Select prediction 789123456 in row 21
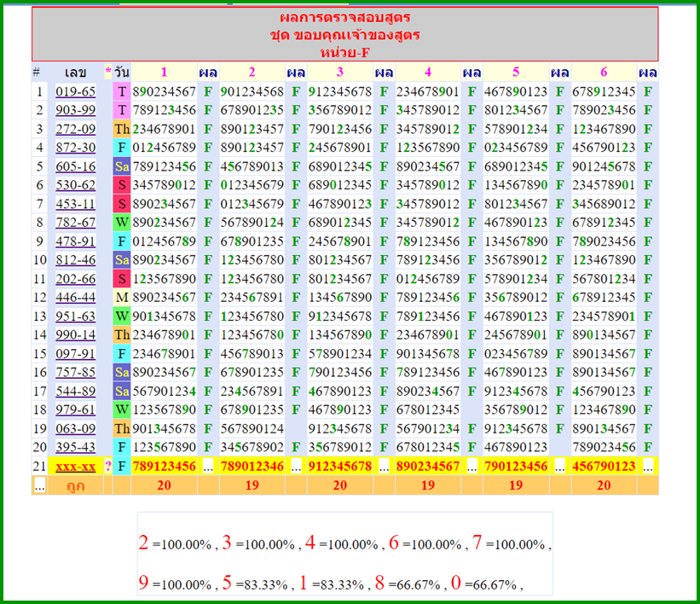Image resolution: width=700 pixels, height=604 pixels. [164, 467]
